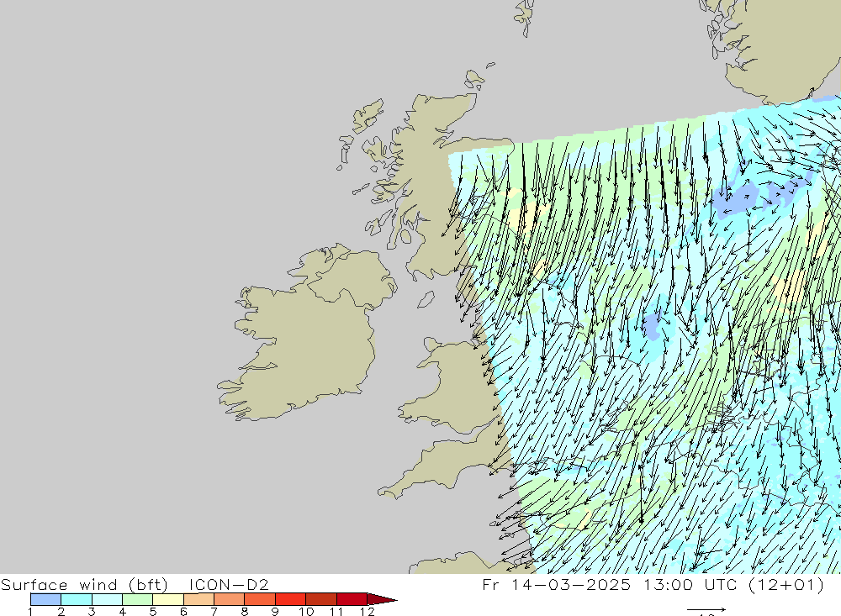
Task: Click the 'Fr 14-03-2025' date text
Action: 556,584
